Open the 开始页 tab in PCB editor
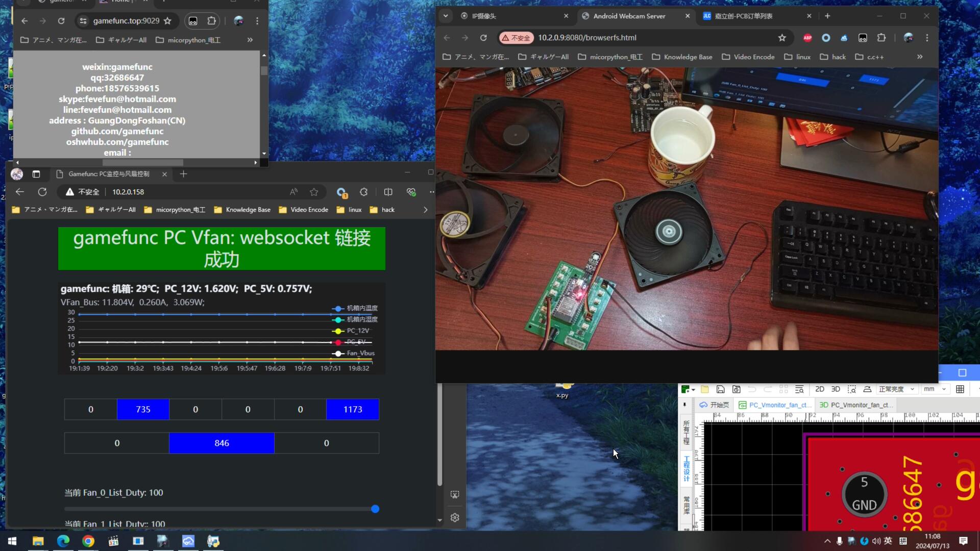Image resolution: width=980 pixels, height=551 pixels. coord(714,405)
